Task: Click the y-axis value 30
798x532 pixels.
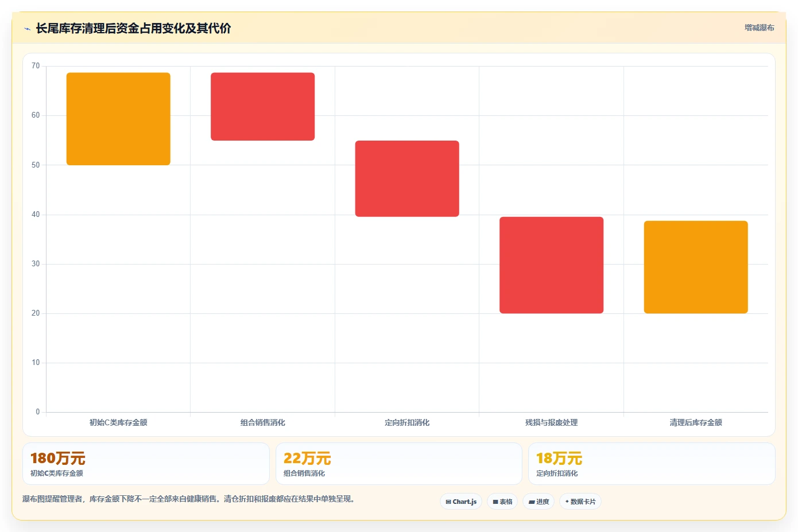Action: [36, 264]
